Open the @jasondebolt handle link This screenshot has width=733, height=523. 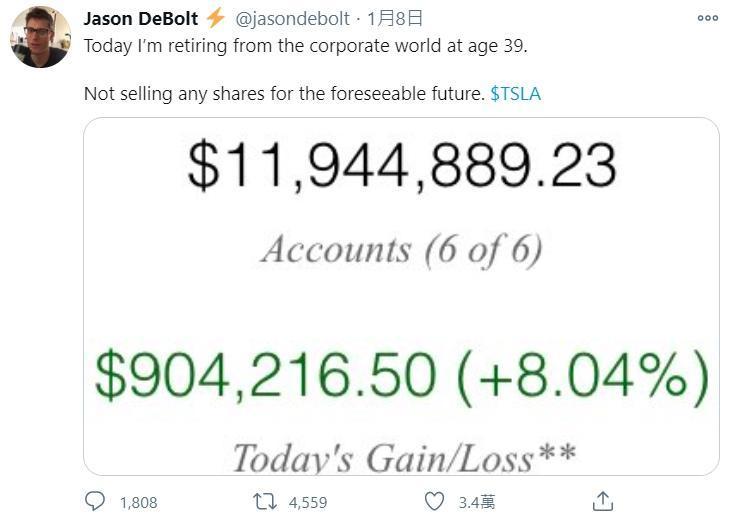pyautogui.click(x=292, y=19)
